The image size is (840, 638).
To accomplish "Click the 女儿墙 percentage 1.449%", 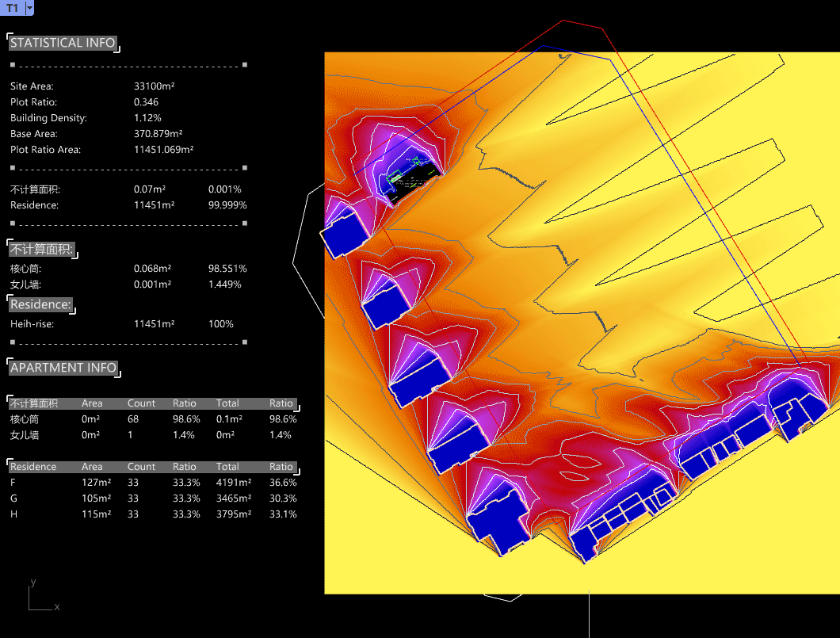I will pyautogui.click(x=224, y=285).
